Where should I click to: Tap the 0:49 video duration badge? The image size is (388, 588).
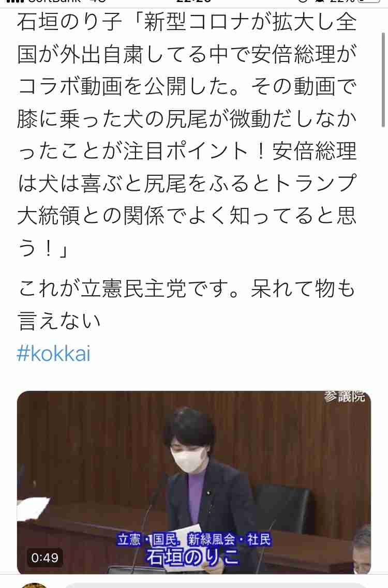click(x=44, y=557)
